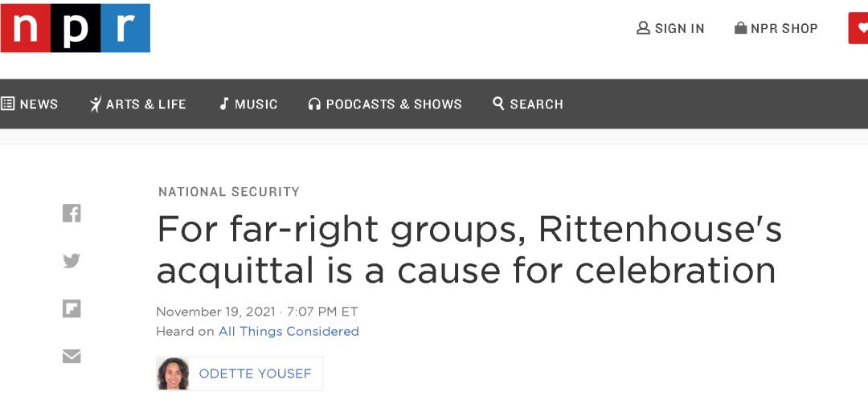Open the All Things Considered link
The height and width of the screenshot is (404, 868).
coord(289,331)
